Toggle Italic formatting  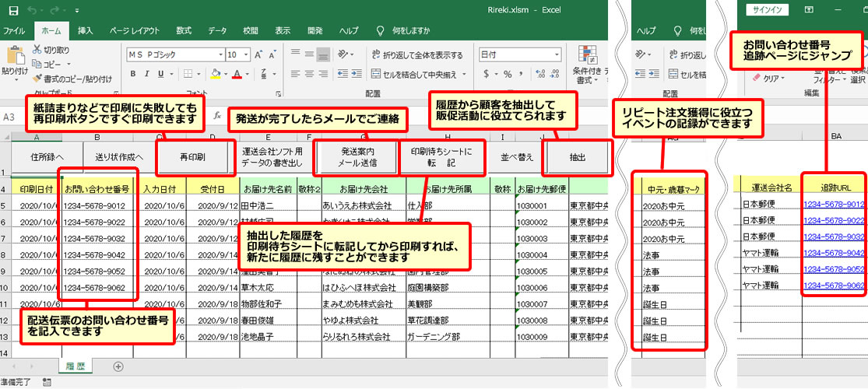(x=149, y=74)
